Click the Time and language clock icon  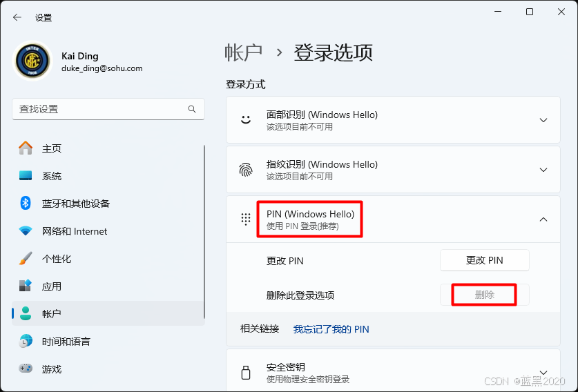(x=26, y=342)
